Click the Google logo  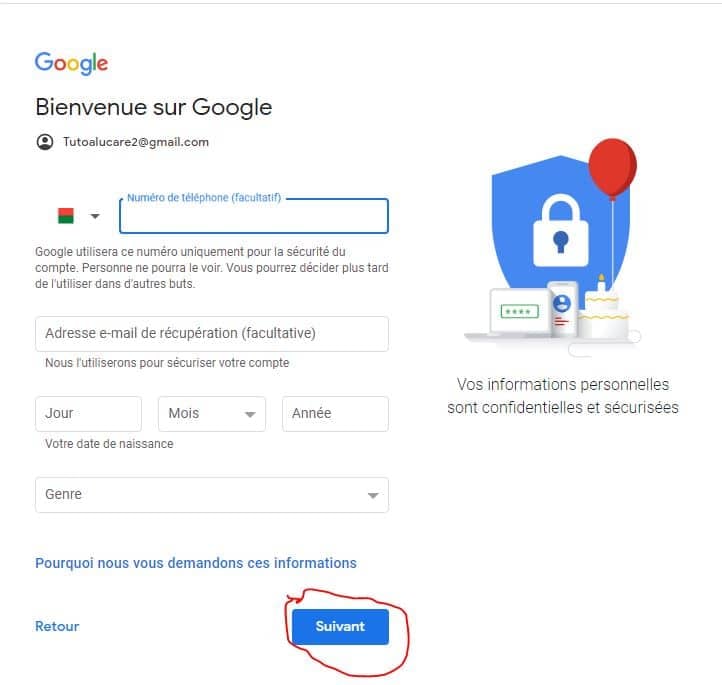(71, 62)
